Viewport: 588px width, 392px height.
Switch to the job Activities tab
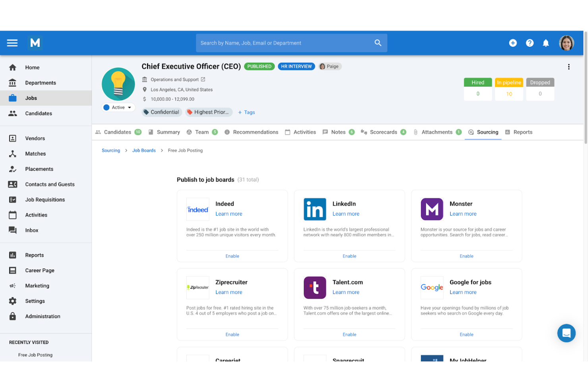pos(300,132)
